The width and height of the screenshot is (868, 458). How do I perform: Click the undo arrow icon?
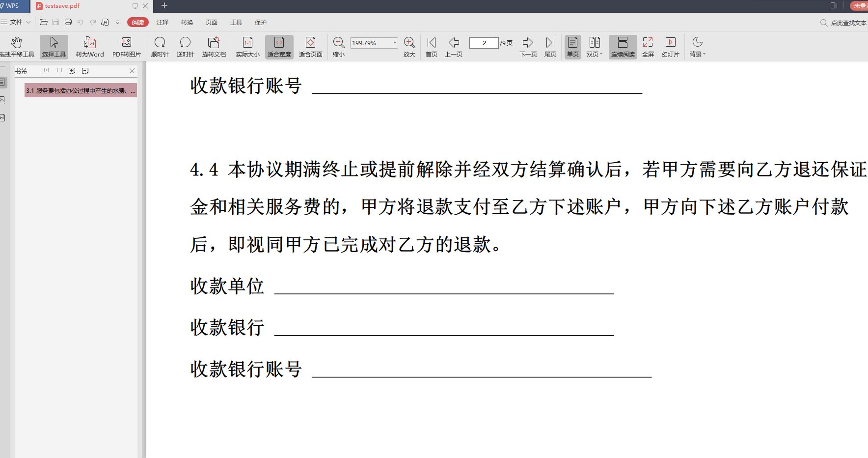tap(81, 22)
